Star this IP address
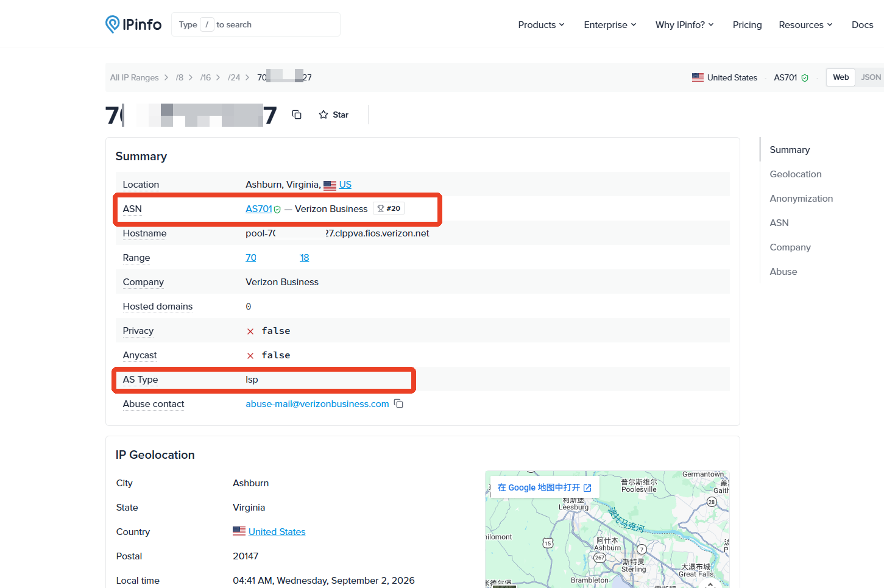 coord(334,115)
